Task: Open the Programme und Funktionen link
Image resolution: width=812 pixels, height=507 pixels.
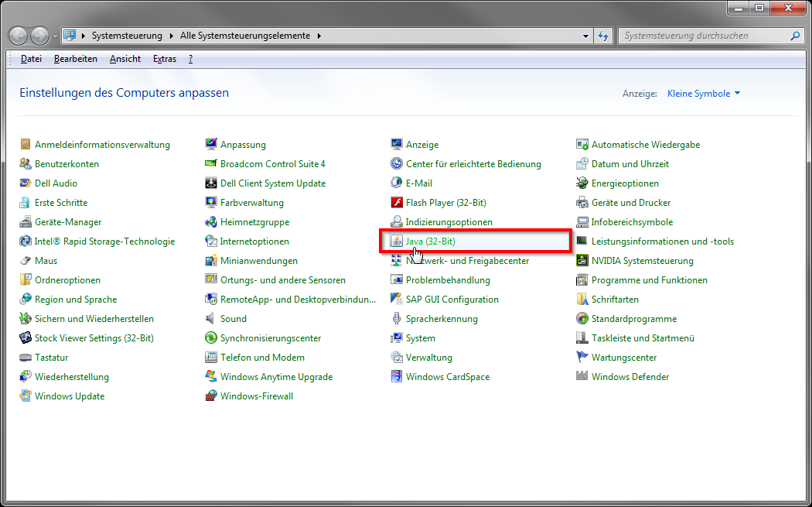Action: (x=649, y=280)
